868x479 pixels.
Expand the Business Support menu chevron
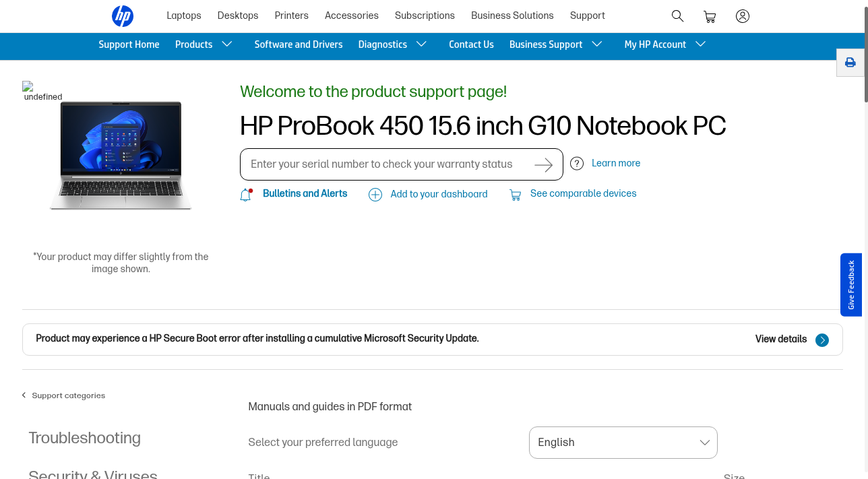597,44
